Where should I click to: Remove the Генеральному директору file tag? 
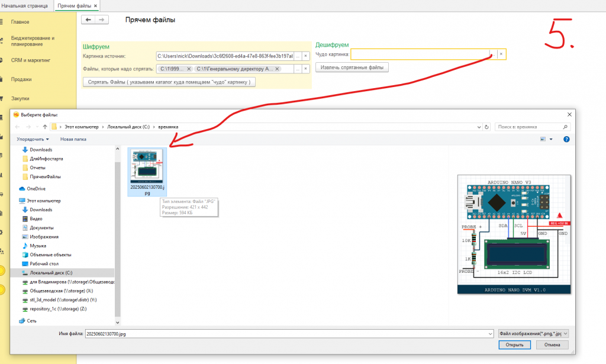click(277, 69)
